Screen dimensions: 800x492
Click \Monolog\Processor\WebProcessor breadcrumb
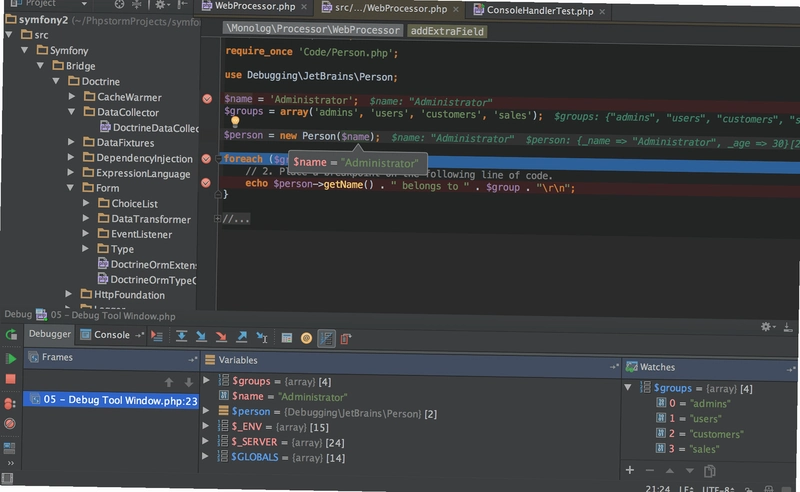(313, 29)
